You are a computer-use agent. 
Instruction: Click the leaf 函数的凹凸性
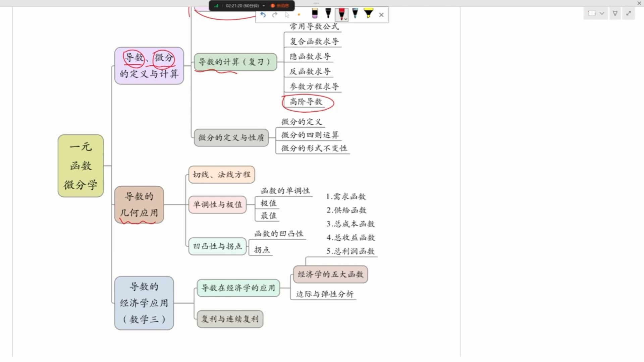279,234
